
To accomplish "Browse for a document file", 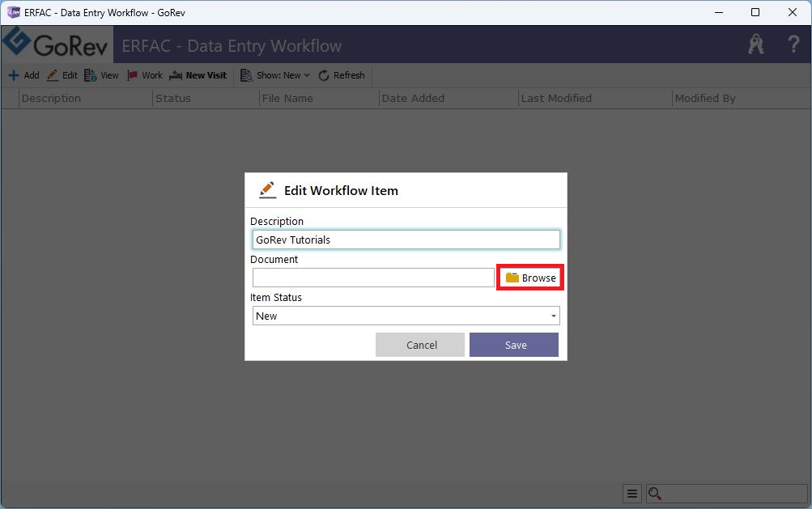I will pos(530,278).
